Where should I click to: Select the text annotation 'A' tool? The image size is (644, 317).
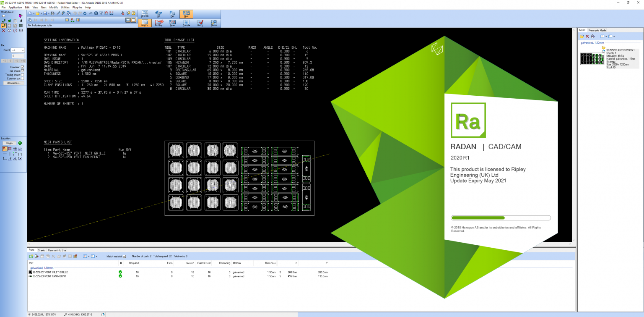[21, 21]
